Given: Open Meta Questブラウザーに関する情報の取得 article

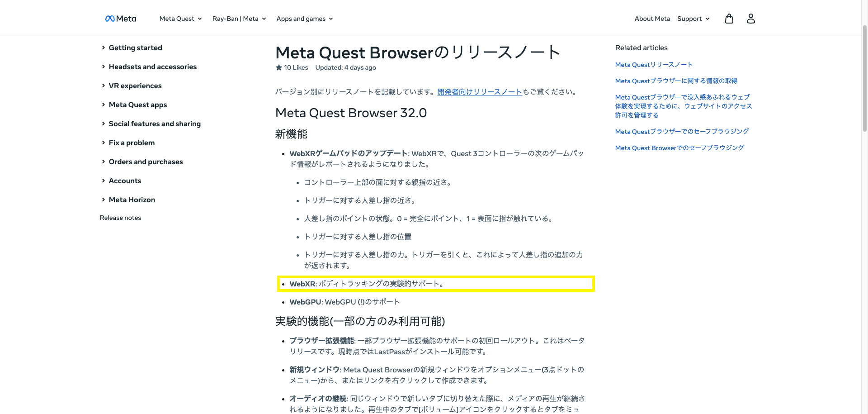Looking at the screenshot, I should click(x=676, y=81).
